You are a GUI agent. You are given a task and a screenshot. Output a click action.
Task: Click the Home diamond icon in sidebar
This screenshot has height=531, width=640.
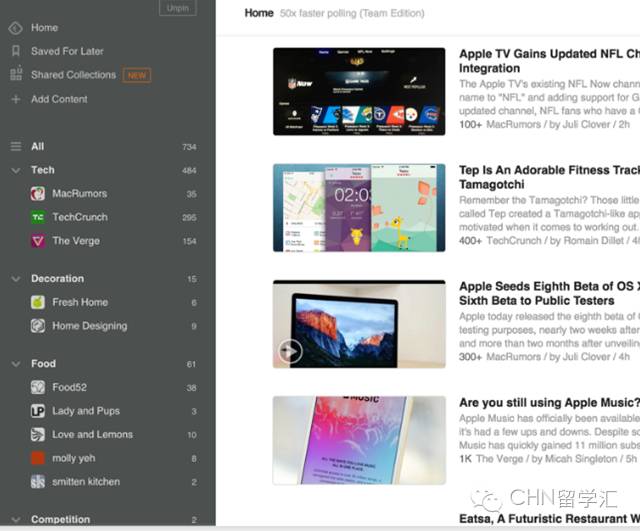coord(16,28)
